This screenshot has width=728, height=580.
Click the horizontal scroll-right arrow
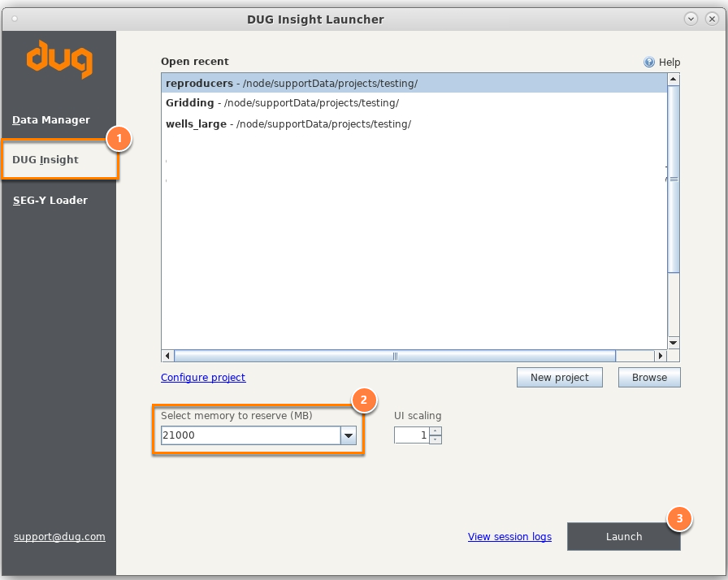click(661, 356)
